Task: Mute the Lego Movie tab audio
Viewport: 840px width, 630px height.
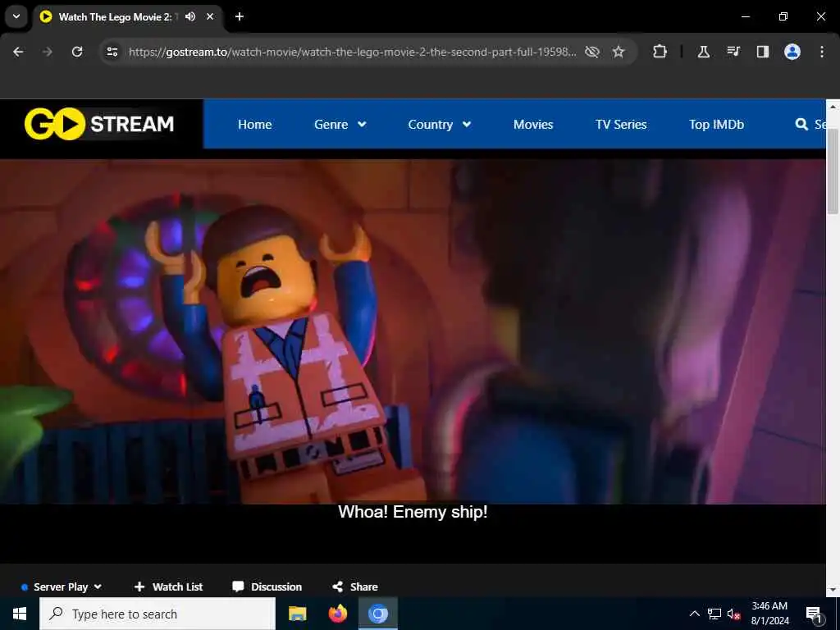Action: (190, 16)
